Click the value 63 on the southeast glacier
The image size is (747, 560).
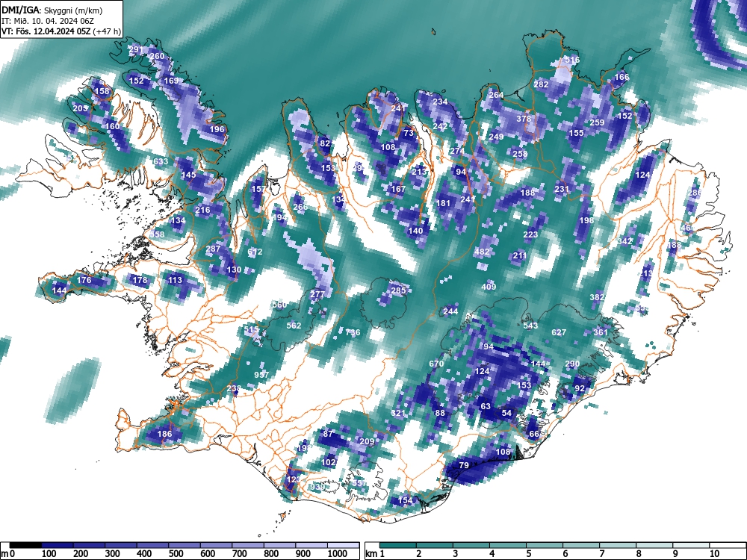tap(486, 406)
